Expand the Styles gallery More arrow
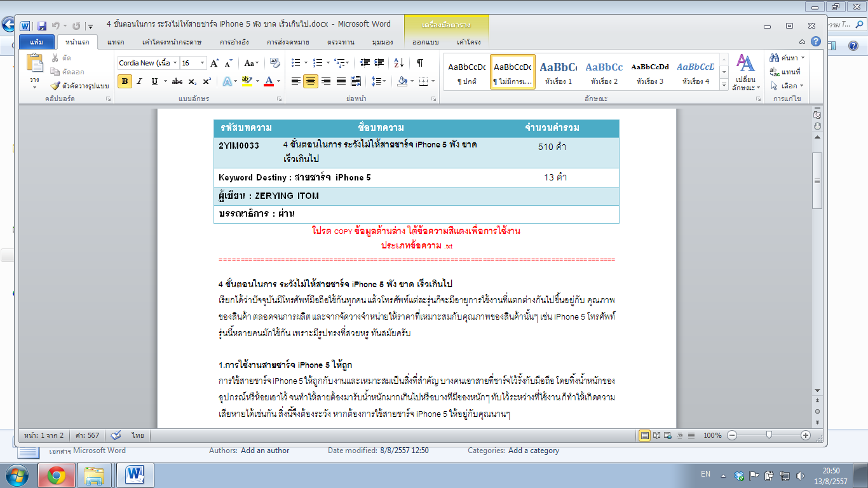The width and height of the screenshot is (868, 488). click(724, 85)
